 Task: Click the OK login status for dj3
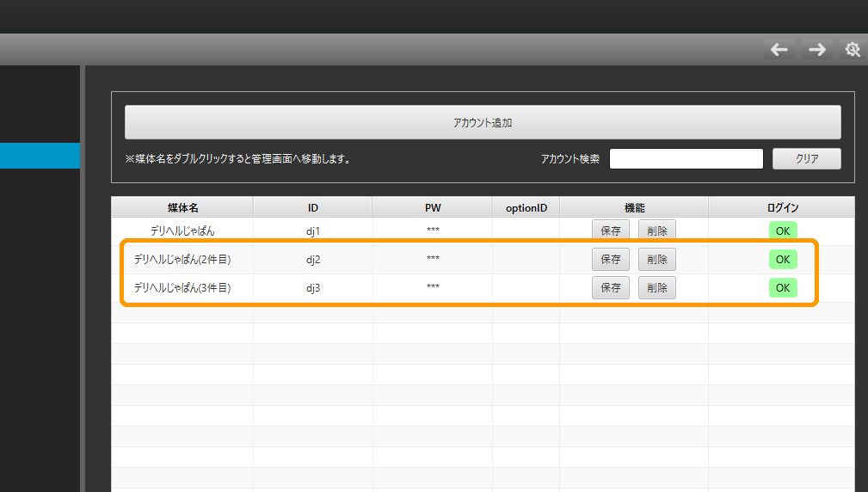[783, 288]
